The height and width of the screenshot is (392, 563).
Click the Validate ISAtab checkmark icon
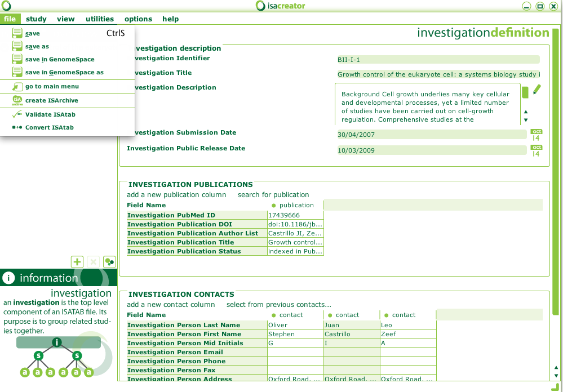click(x=17, y=114)
